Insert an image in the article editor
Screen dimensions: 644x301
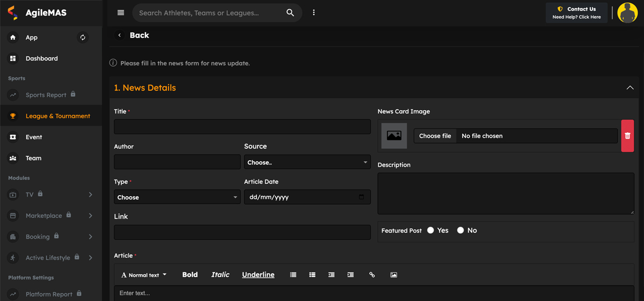coord(393,275)
